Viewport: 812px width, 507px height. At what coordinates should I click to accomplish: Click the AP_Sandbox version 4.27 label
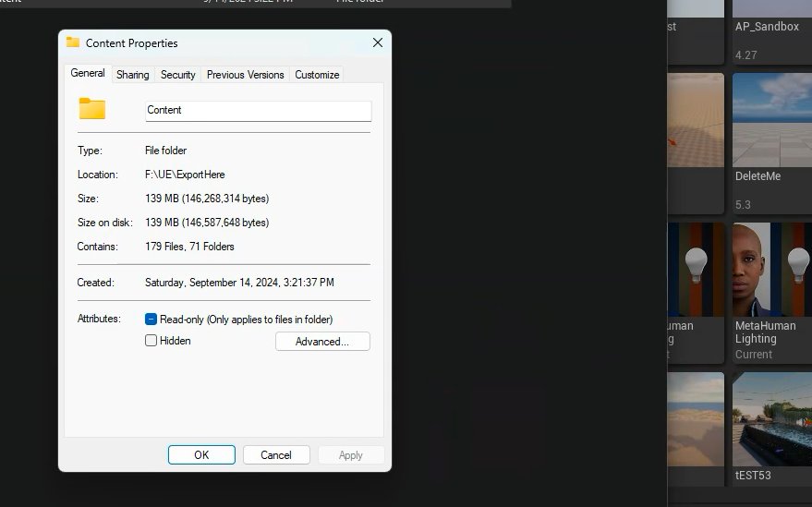pos(745,54)
